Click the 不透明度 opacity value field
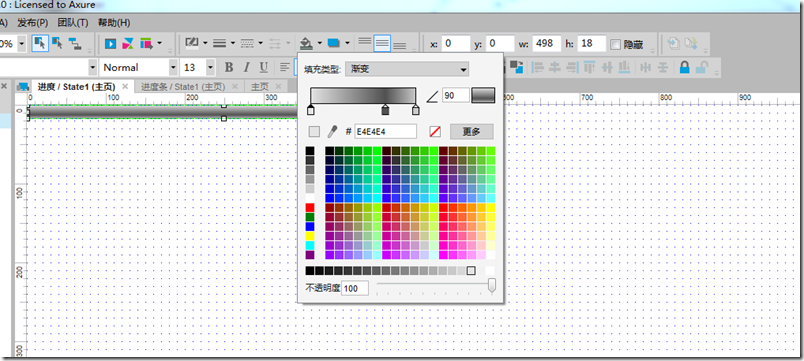This screenshot has height=361, width=804. pyautogui.click(x=355, y=288)
